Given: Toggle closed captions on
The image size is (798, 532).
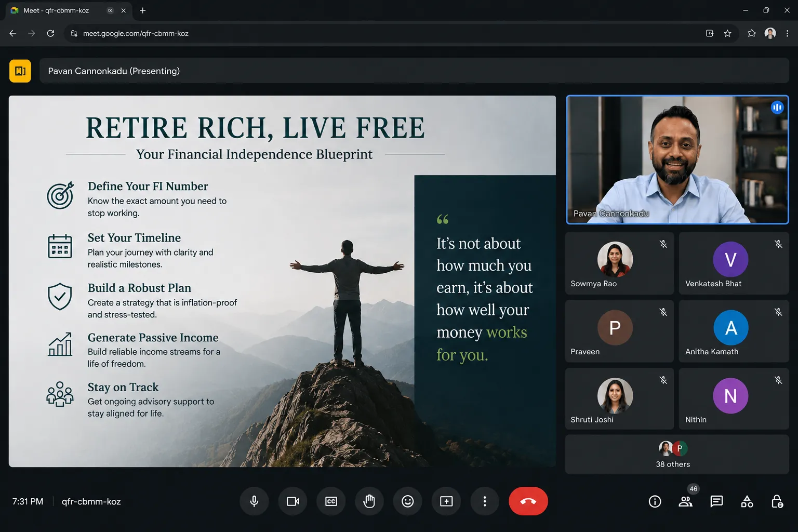Looking at the screenshot, I should pyautogui.click(x=331, y=501).
